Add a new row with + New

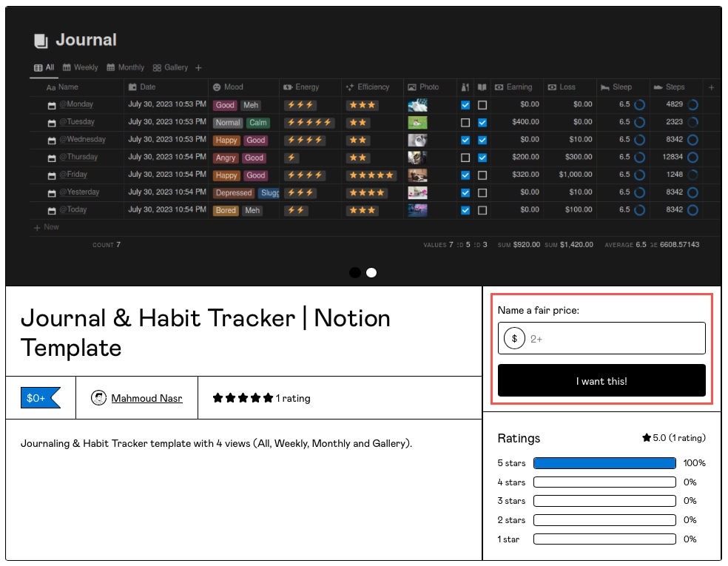[x=47, y=228]
